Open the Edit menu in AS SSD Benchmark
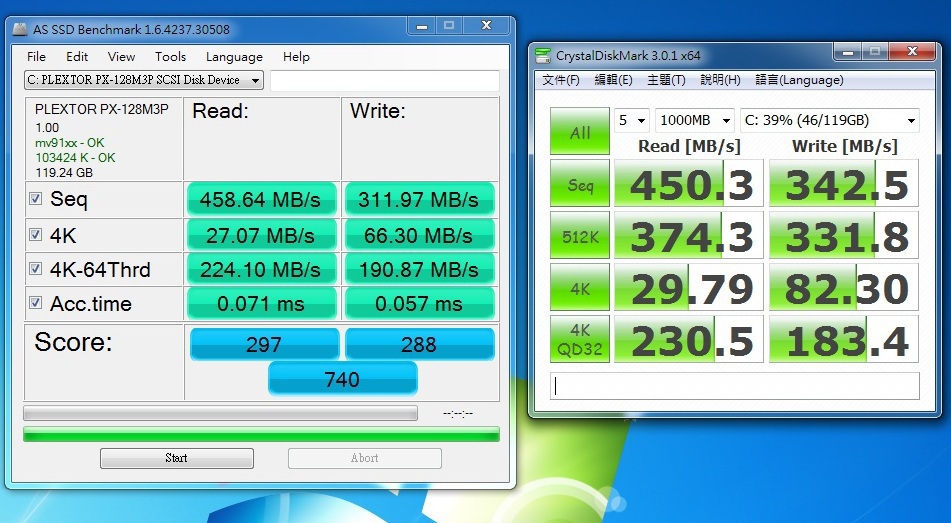Image resolution: width=951 pixels, height=523 pixels. 77,56
